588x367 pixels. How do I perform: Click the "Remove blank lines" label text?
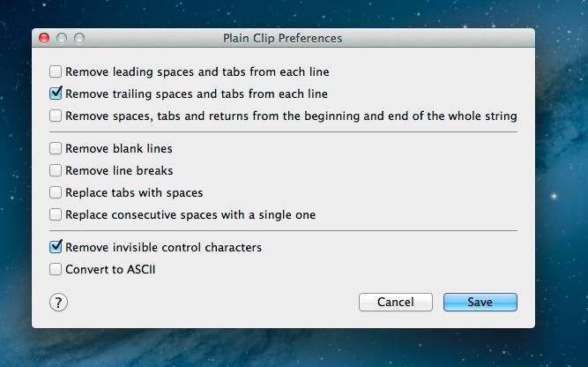pos(119,149)
